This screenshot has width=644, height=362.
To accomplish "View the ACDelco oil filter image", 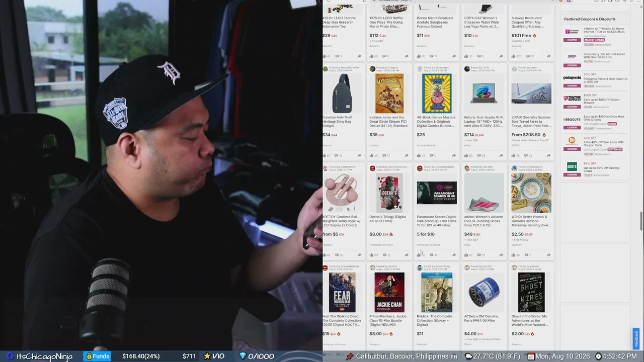I will pyautogui.click(x=484, y=292).
